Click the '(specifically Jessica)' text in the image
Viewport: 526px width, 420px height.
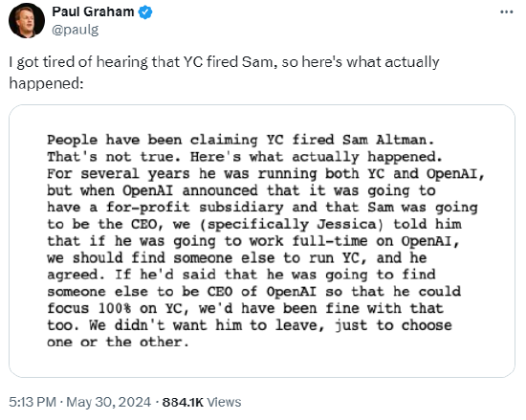click(292, 224)
